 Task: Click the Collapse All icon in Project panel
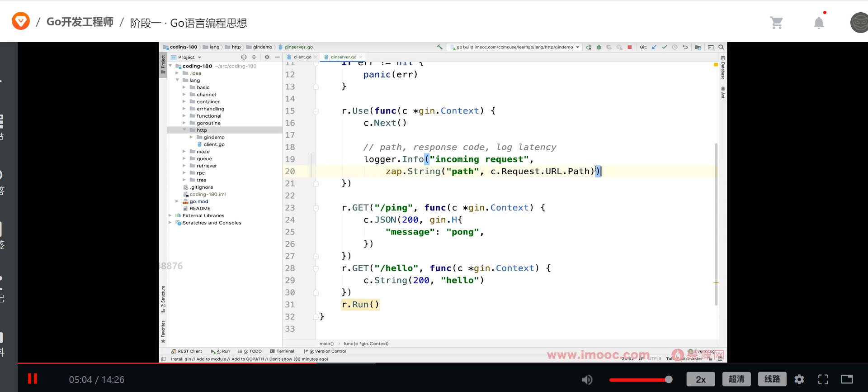pos(254,57)
